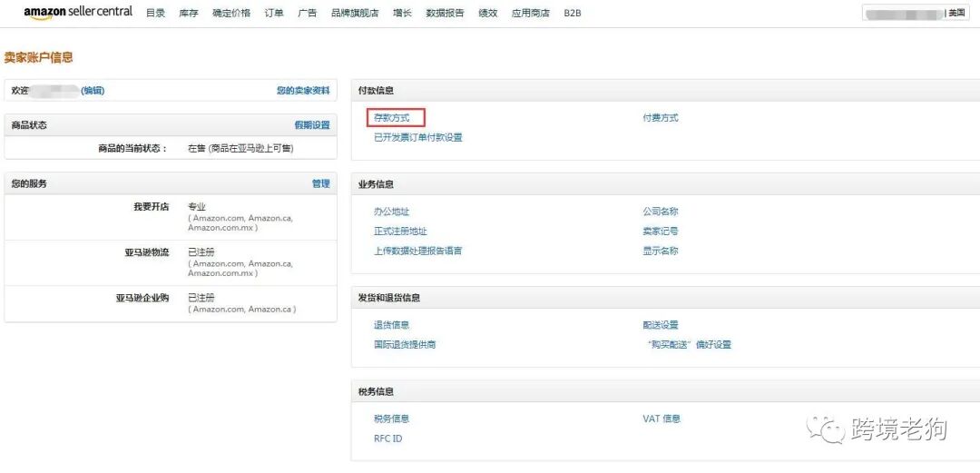Screen dimensions: 980x473
Task: Open 您的卖家资料 link
Action: click(x=303, y=91)
